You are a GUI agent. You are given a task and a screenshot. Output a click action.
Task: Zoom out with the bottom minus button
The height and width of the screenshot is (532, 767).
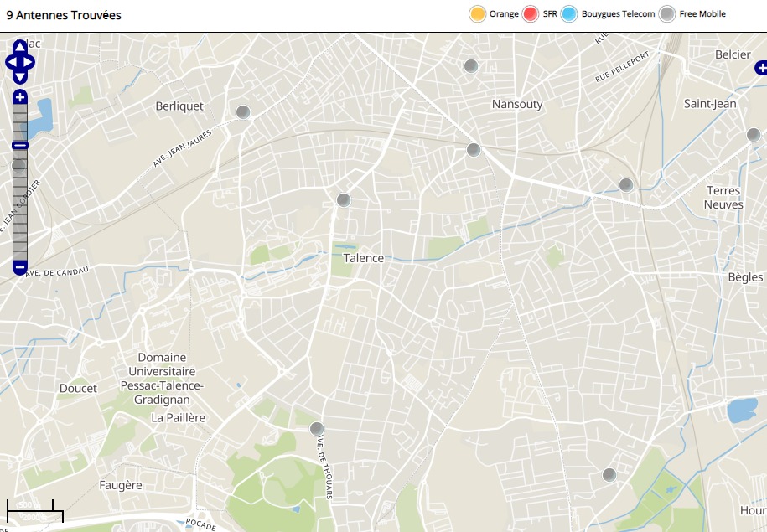coord(20,267)
